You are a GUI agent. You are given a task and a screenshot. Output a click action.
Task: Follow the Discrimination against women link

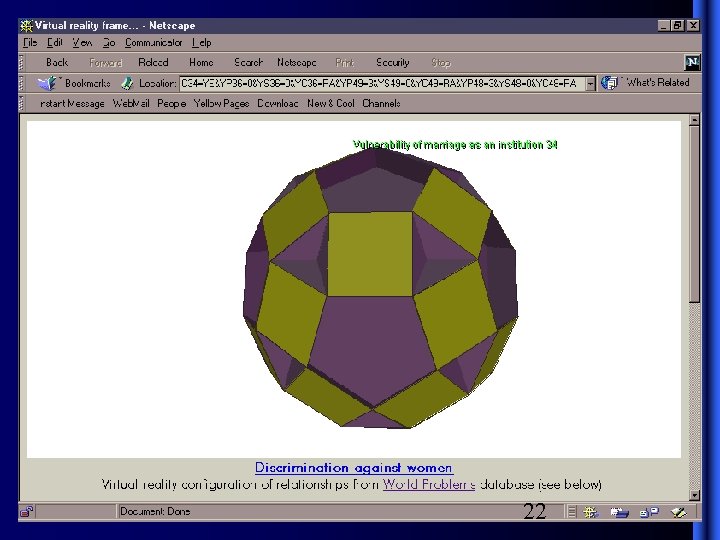[354, 468]
